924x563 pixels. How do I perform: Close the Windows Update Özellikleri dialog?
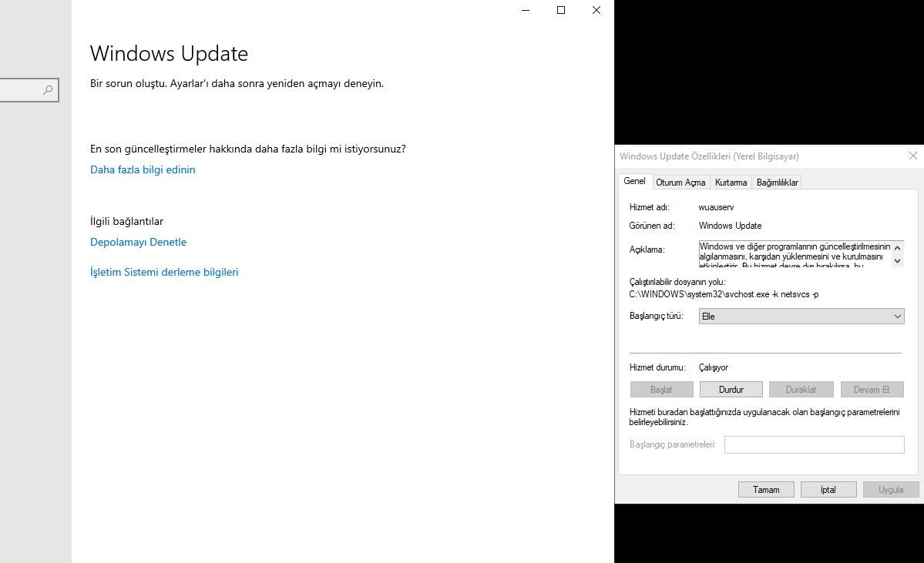click(x=912, y=156)
